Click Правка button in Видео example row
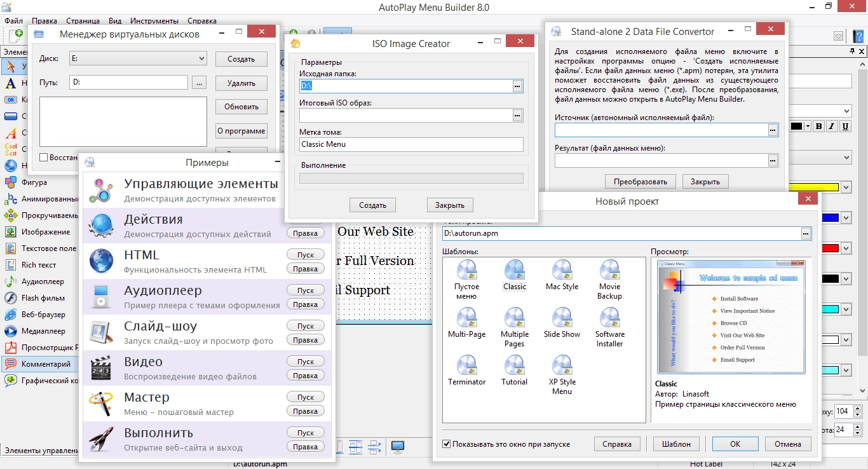This screenshot has width=868, height=469. tap(306, 376)
